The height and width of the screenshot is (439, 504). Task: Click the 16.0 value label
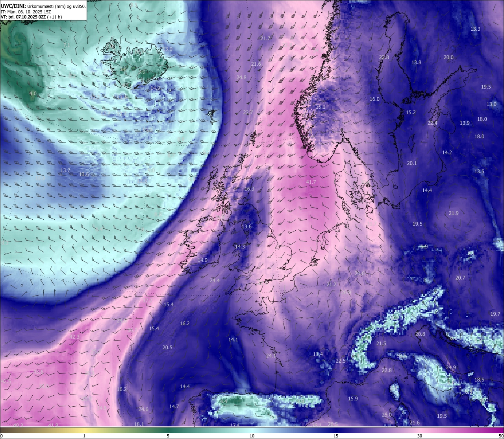[374, 99]
